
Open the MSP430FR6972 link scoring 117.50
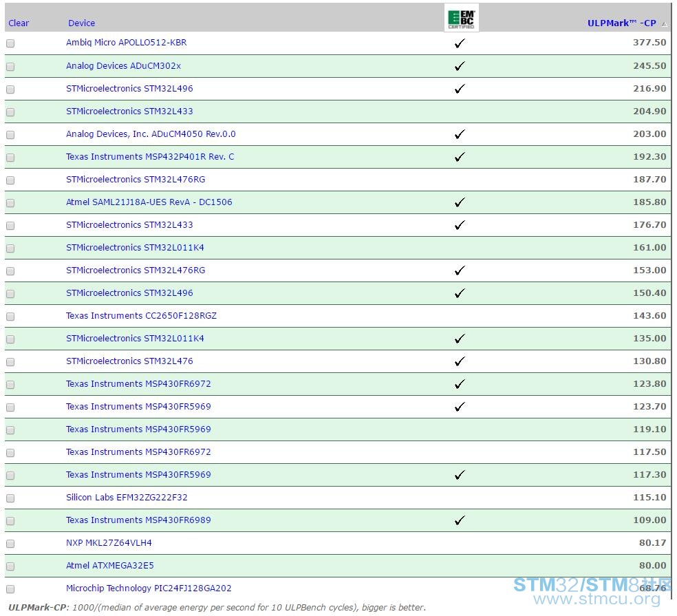click(x=138, y=452)
